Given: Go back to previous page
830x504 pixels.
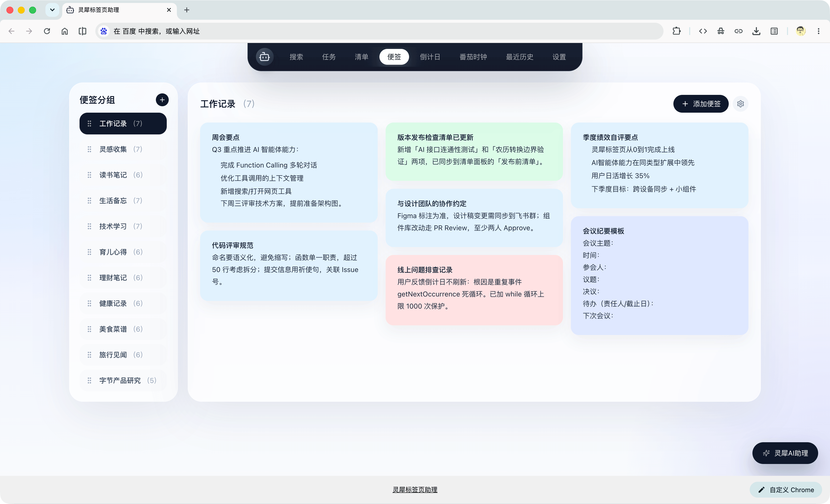Looking at the screenshot, I should tap(11, 31).
